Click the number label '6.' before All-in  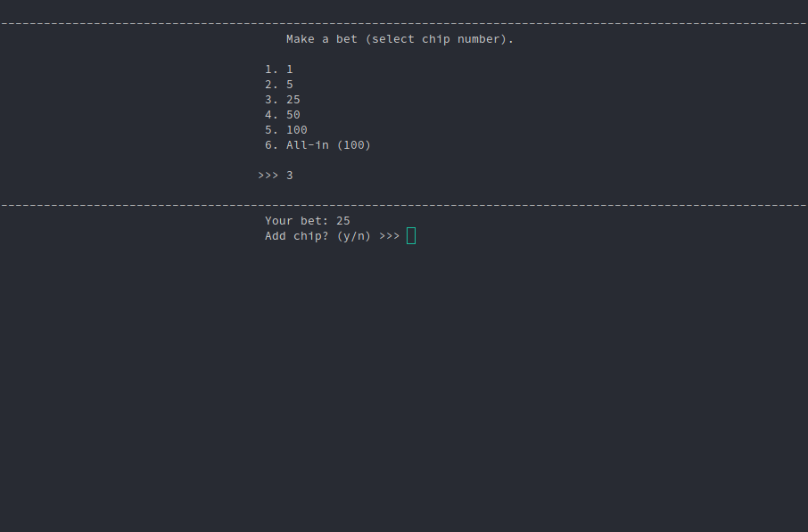tap(268, 144)
